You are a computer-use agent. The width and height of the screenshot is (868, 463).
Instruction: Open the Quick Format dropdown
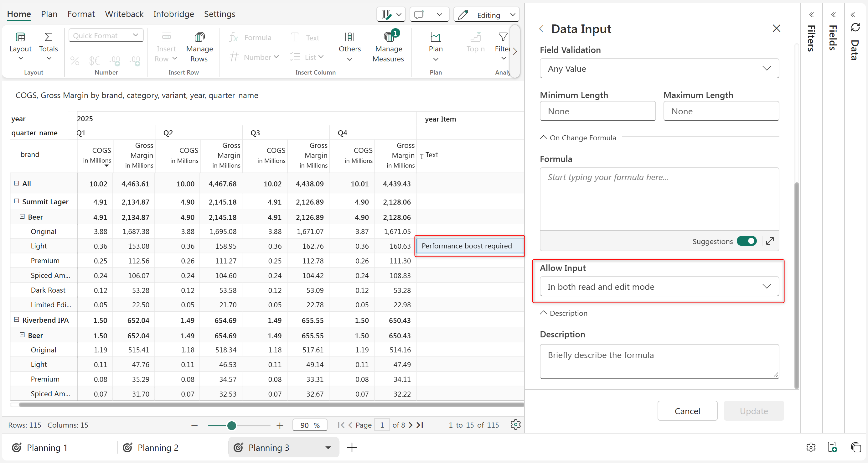click(x=106, y=35)
